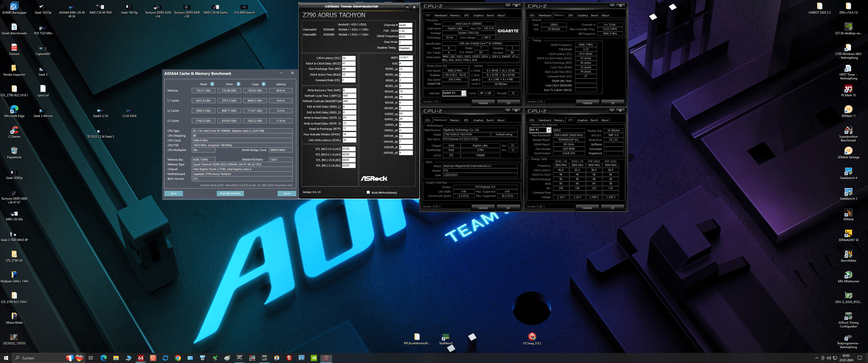Image resolution: width=868 pixels, height=363 pixels.
Task: Expand the Slot #1 memory slot dropdown
Action: click(x=549, y=130)
